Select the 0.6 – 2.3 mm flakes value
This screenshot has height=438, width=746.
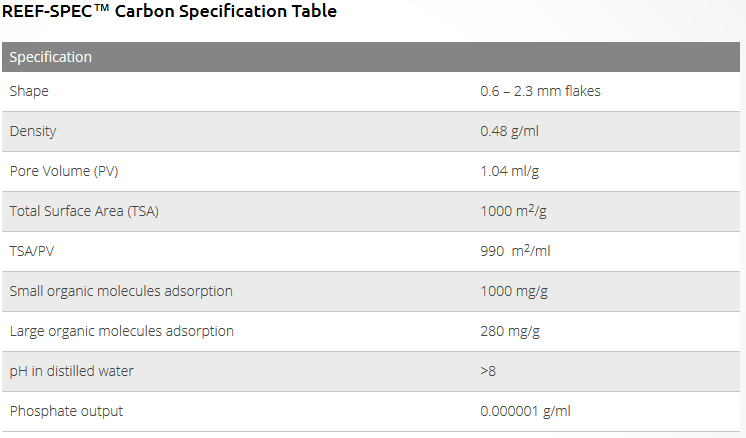[x=540, y=91]
